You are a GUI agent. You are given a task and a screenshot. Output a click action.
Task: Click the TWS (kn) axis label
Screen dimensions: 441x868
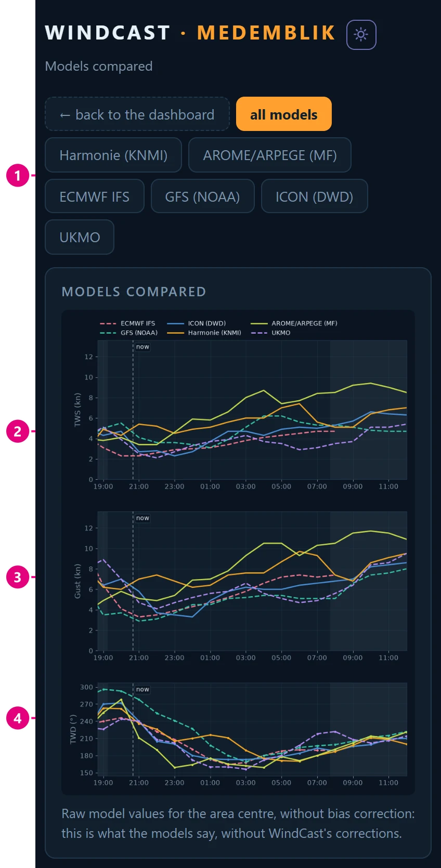pyautogui.click(x=77, y=410)
